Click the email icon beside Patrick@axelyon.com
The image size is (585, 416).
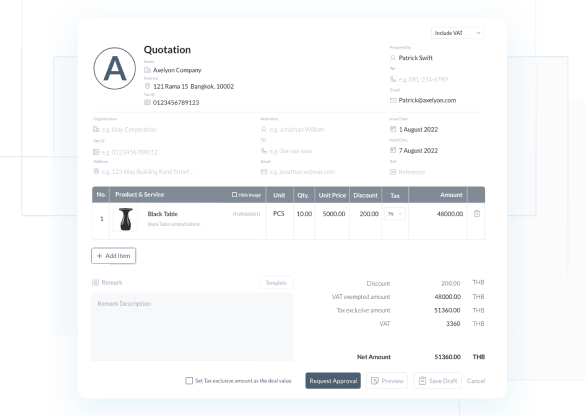click(x=393, y=100)
